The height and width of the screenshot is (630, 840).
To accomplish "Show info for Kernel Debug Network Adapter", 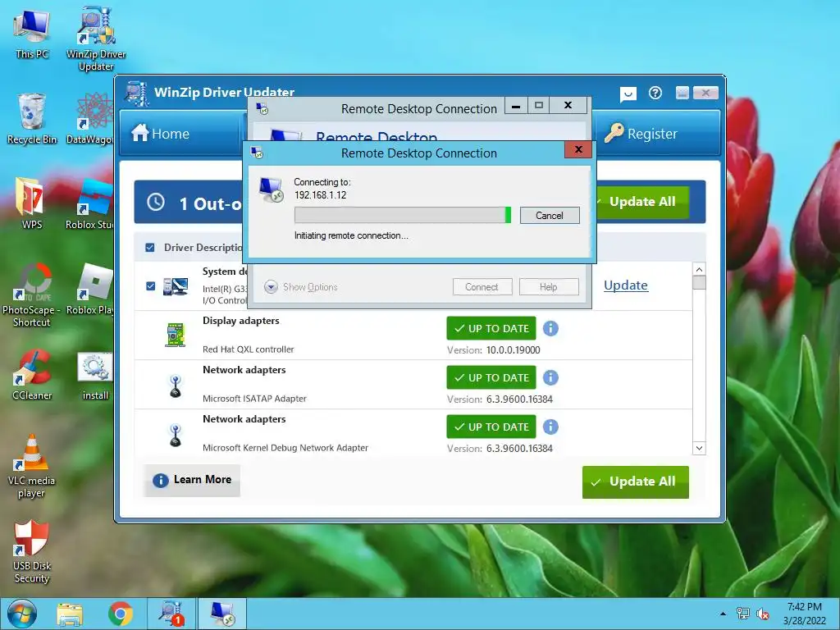I will [550, 427].
